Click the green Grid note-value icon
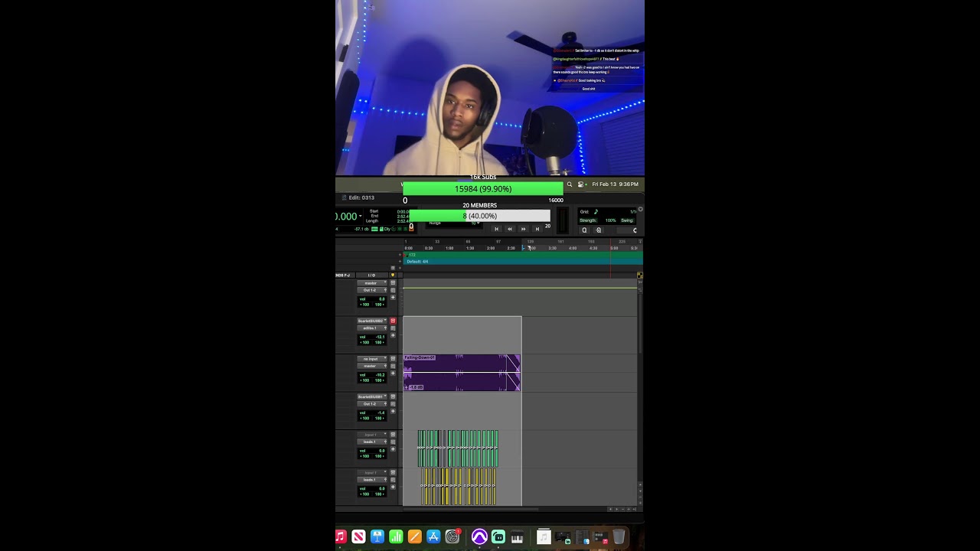This screenshot has height=551, width=980. [x=596, y=212]
